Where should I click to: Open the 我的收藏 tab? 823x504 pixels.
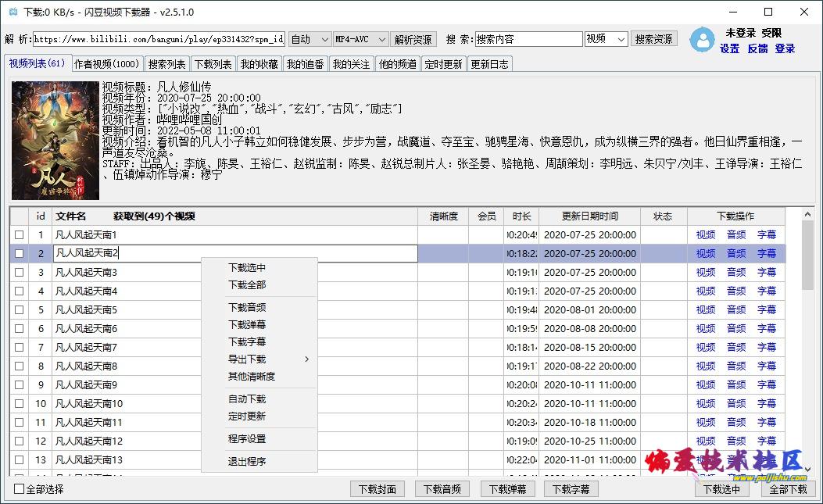point(259,64)
